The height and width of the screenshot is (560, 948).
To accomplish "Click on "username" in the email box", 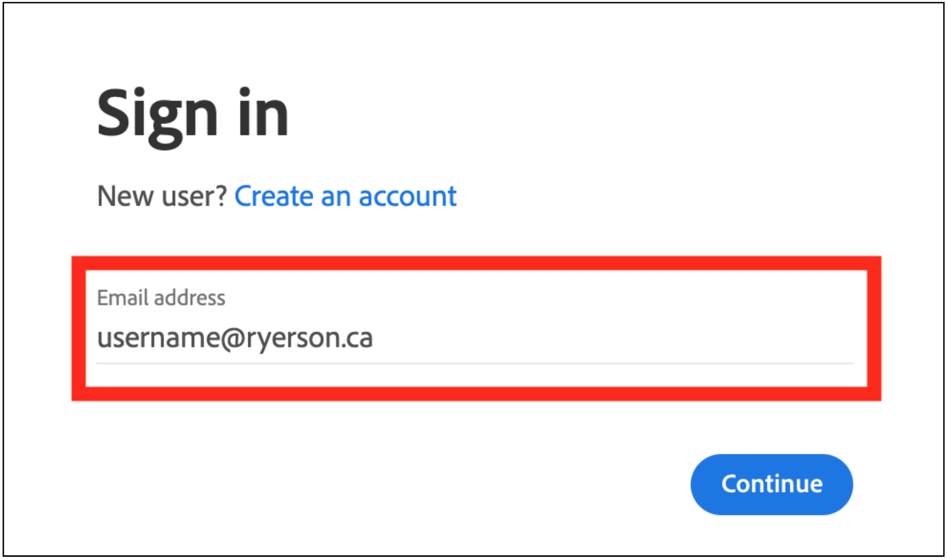I will pyautogui.click(x=158, y=338).
